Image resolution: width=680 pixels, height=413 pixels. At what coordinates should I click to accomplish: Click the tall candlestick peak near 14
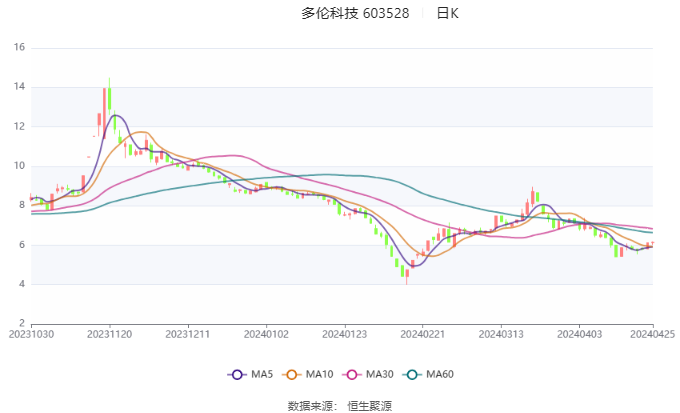coord(110,99)
